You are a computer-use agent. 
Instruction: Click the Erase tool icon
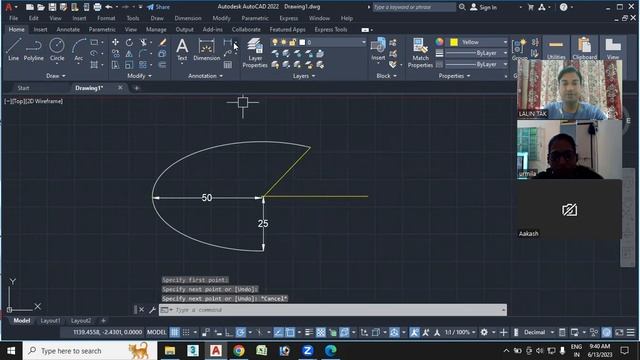[x=162, y=42]
